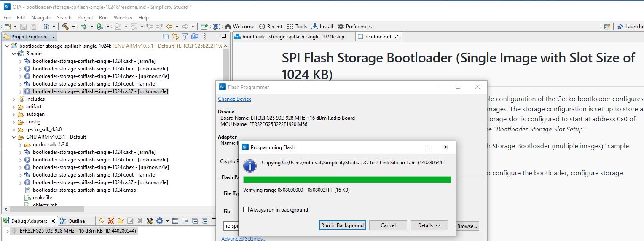Select makefile in the project tree
This screenshot has height=241, width=644.
pos(42,198)
